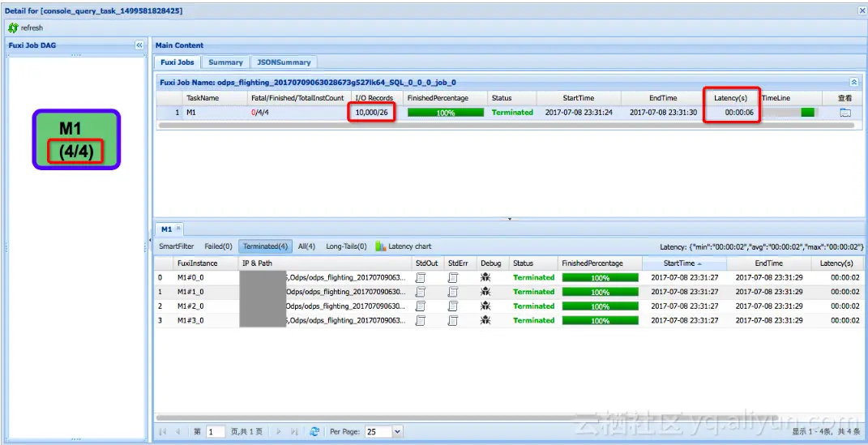The height and width of the screenshot is (445, 868).
Task: Close the M1 tab
Action: [x=178, y=228]
